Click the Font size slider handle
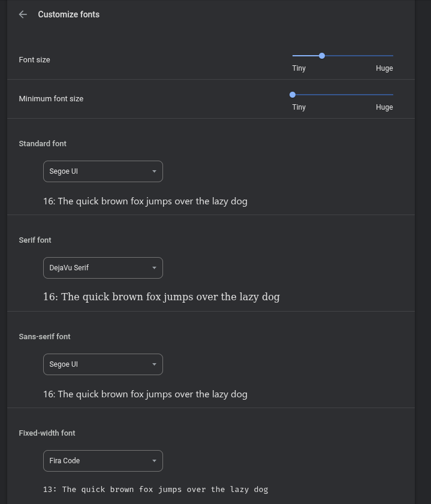Image resolution: width=431 pixels, height=504 pixels. click(x=322, y=56)
